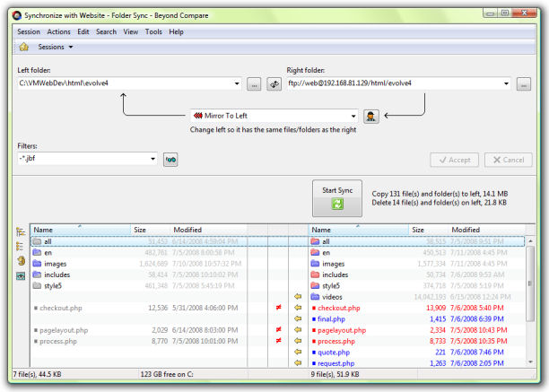Select the 'en' folder in left pane

(x=139, y=253)
